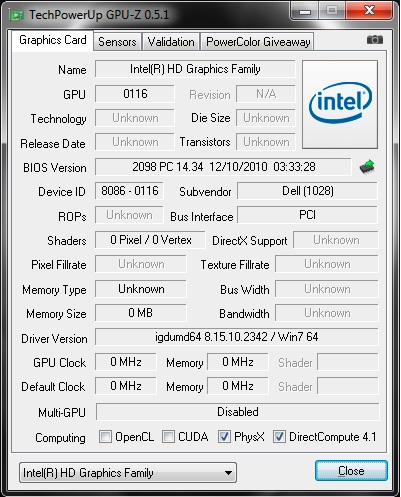Click the 'Multi-GPU' label
The image size is (401, 497).
tap(62, 413)
